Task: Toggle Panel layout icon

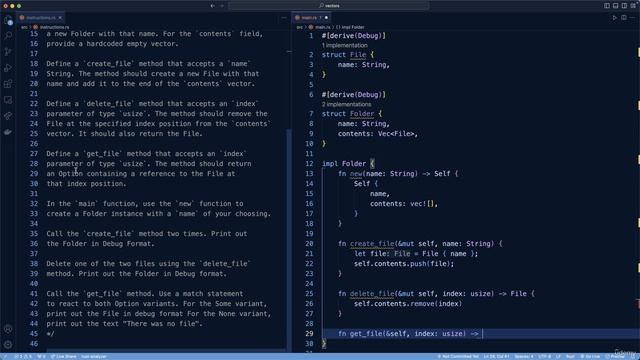Action: [616, 6]
